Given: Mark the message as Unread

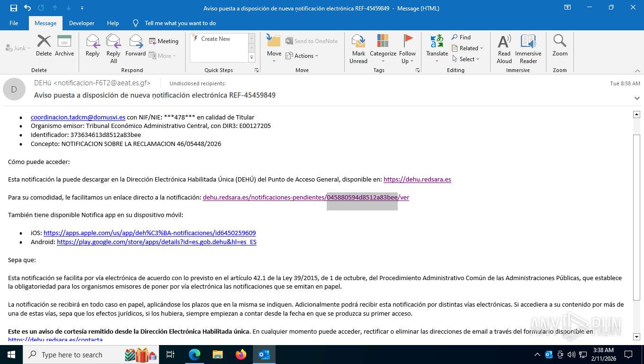Looking at the screenshot, I should click(358, 48).
